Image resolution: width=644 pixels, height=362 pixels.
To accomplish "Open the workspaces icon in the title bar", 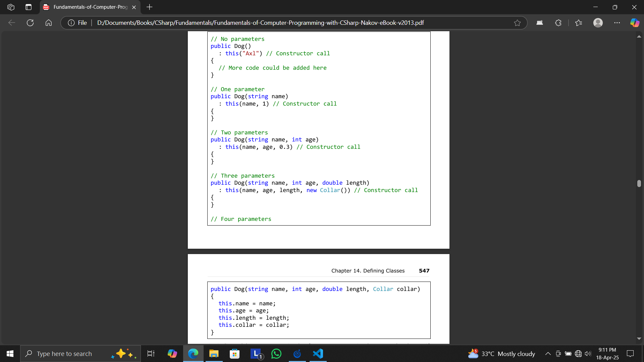I will tap(11, 7).
